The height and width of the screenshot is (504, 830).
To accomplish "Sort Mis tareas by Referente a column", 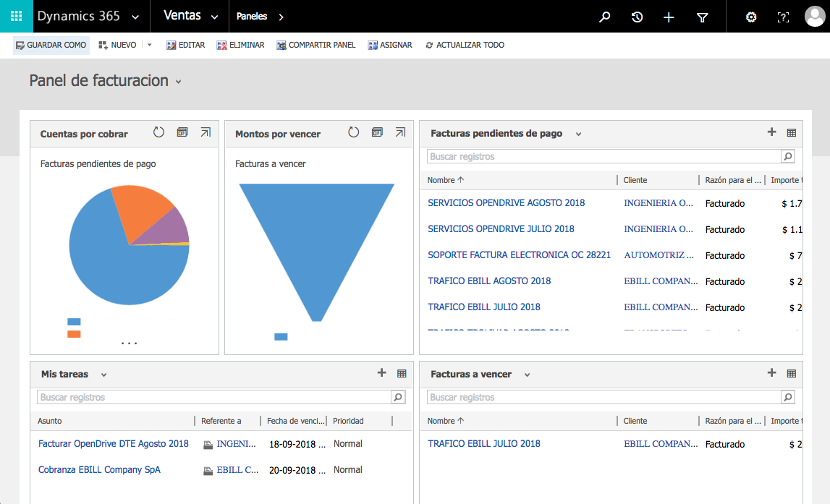I will [221, 421].
